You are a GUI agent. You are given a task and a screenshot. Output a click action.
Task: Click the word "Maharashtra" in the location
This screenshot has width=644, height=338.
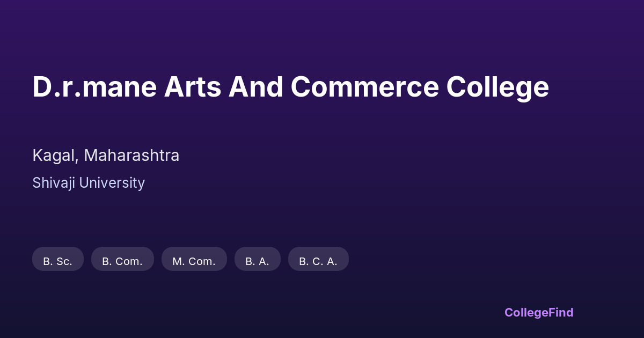131,156
